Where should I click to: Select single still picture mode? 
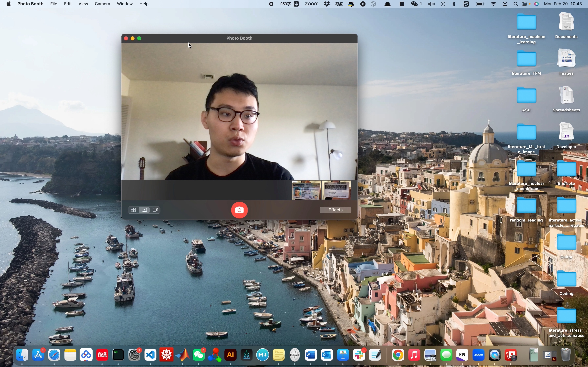point(144,210)
